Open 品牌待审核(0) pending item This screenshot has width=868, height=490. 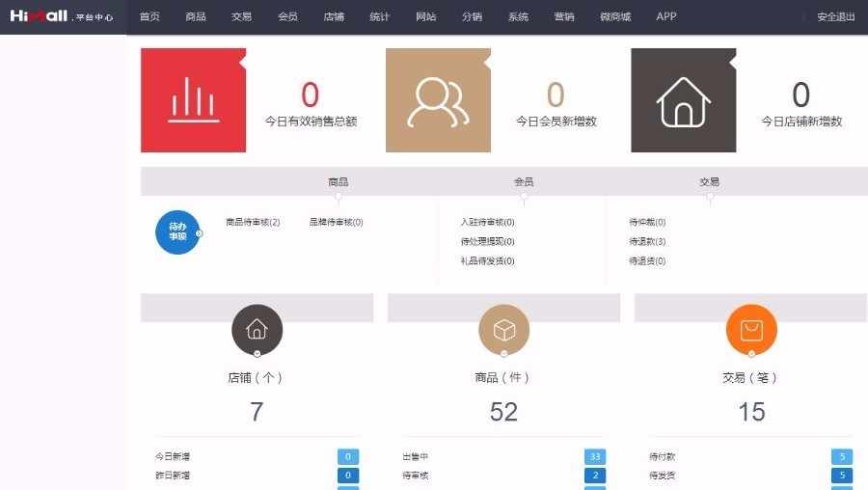[336, 222]
